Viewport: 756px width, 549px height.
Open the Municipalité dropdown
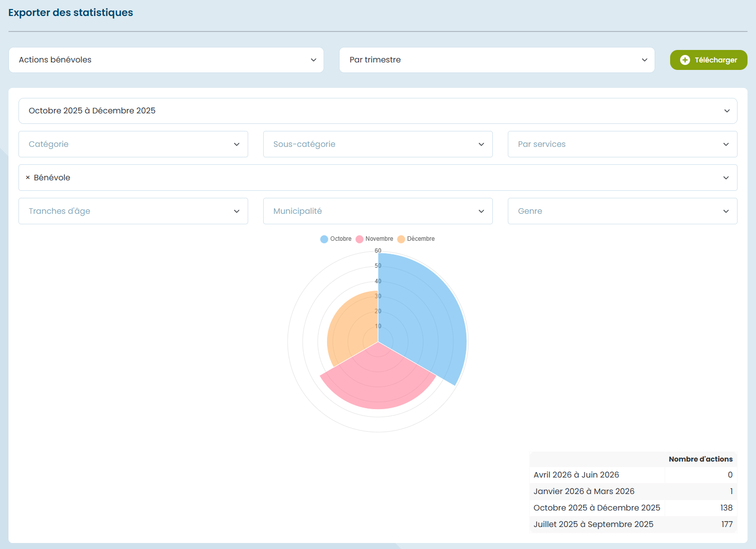[378, 211]
